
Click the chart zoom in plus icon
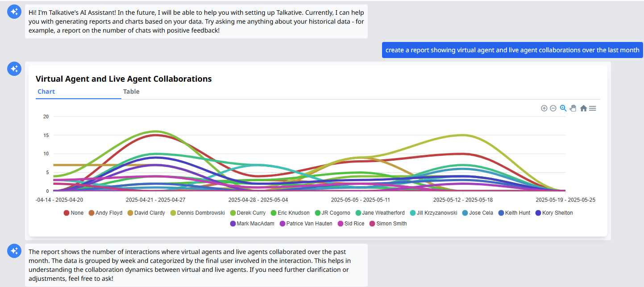pos(544,108)
